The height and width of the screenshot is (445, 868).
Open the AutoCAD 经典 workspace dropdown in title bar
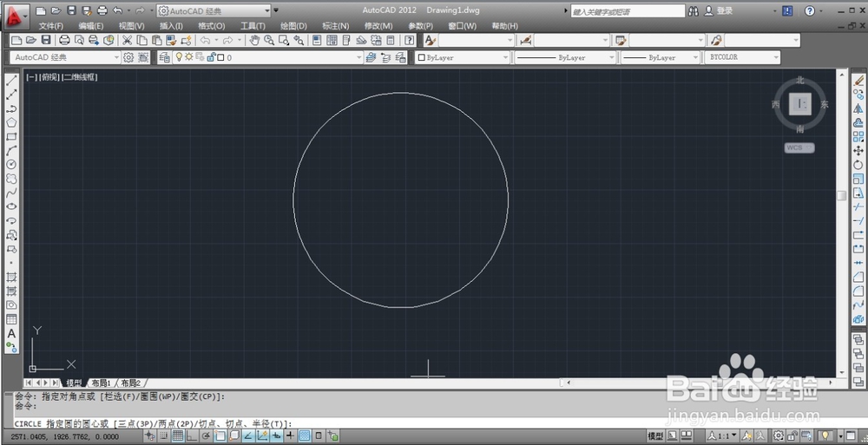pos(214,10)
